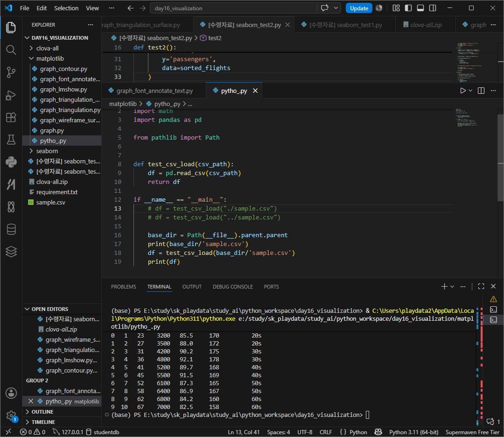Viewport: 504px width, 437px height.
Task: Open graph_contour.py in the explorer
Action: (63, 69)
